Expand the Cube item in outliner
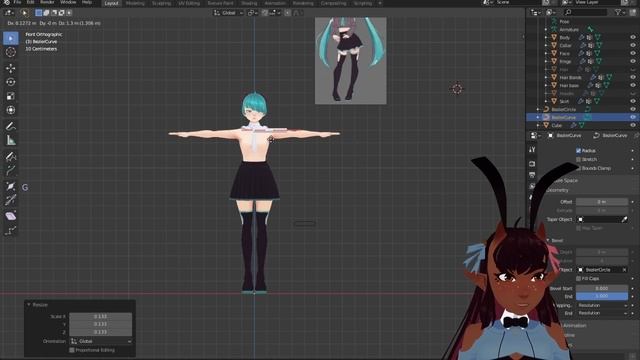 point(538,125)
